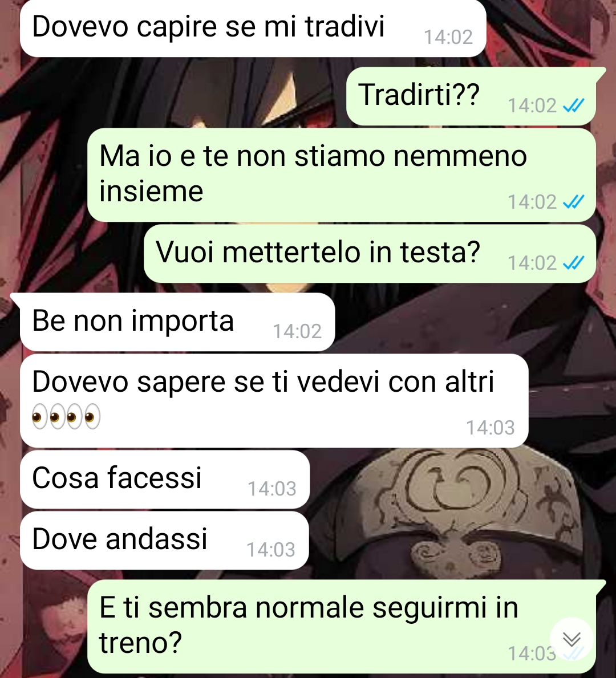This screenshot has width=616, height=678.
Task: Select the 'Be non importa' message
Action: (x=177, y=322)
